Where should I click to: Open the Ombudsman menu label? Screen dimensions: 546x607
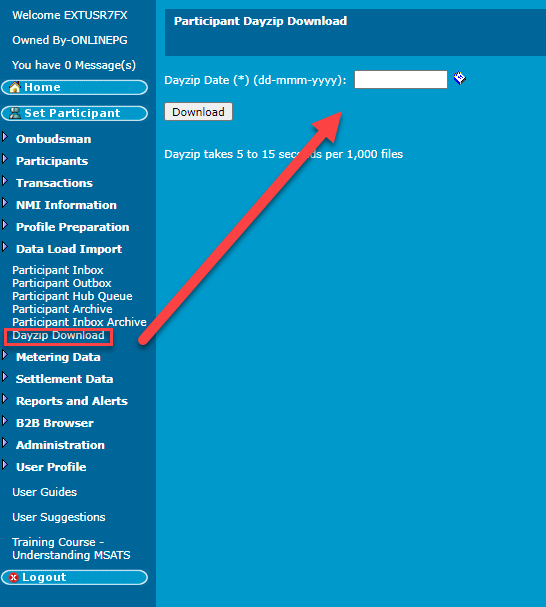pyautogui.click(x=53, y=139)
